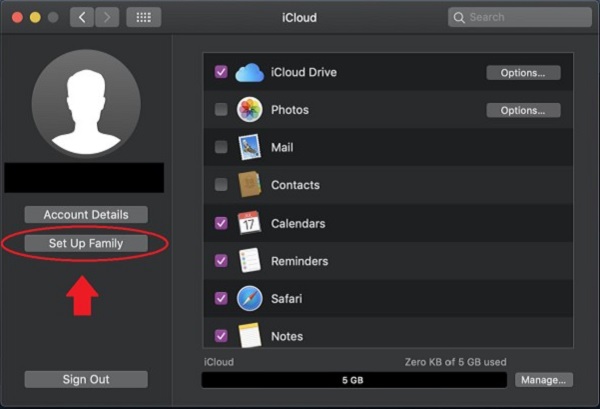The height and width of the screenshot is (409, 600).
Task: Click the Calendars icon showing 17
Action: tap(249, 223)
